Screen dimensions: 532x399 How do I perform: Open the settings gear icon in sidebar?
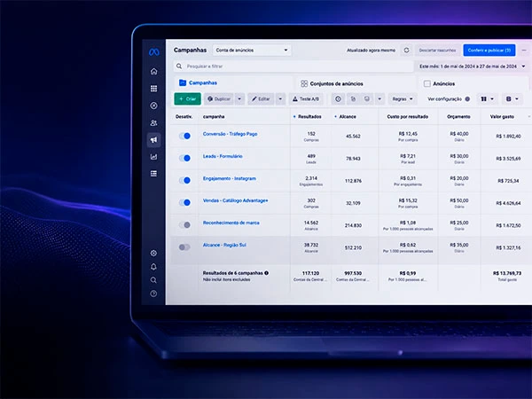click(x=153, y=253)
